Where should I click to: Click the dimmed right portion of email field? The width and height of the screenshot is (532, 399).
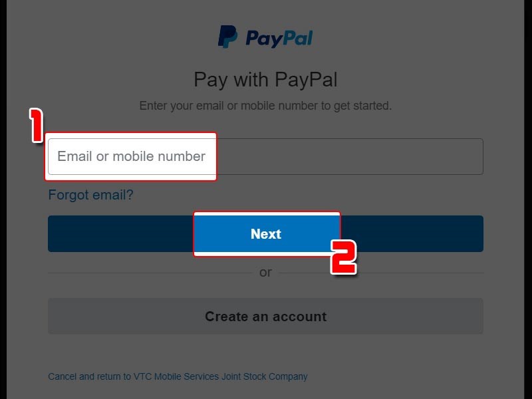coord(350,156)
